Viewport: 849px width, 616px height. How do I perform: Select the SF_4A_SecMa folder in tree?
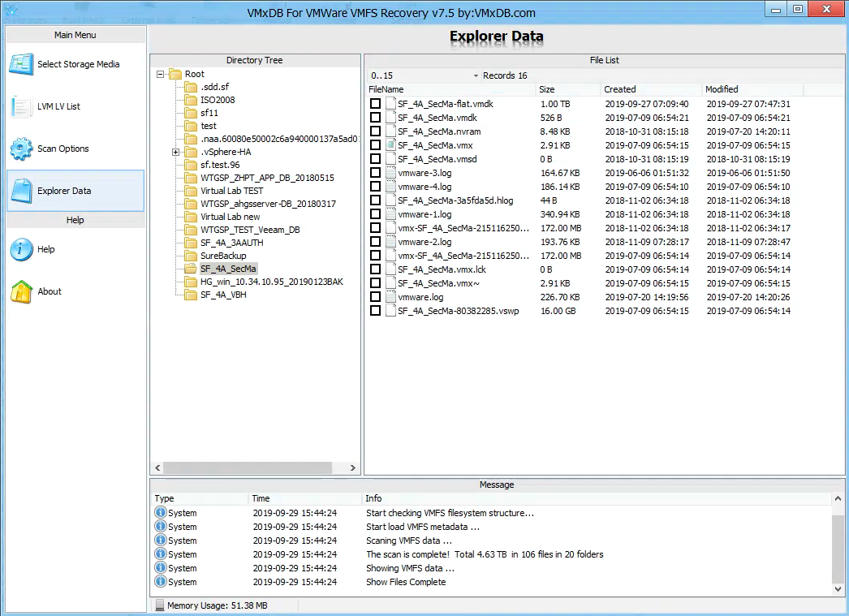pos(228,269)
